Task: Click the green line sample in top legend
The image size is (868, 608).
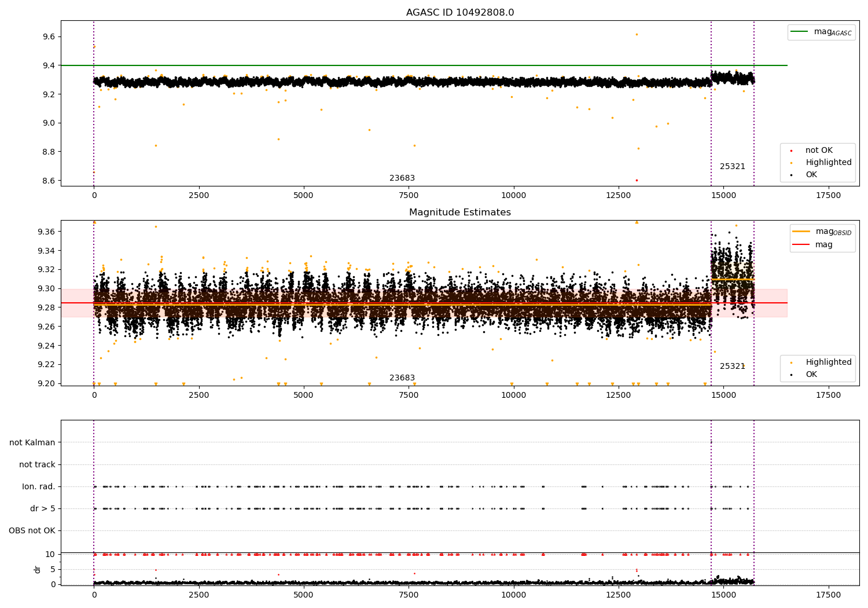Action: (799, 32)
